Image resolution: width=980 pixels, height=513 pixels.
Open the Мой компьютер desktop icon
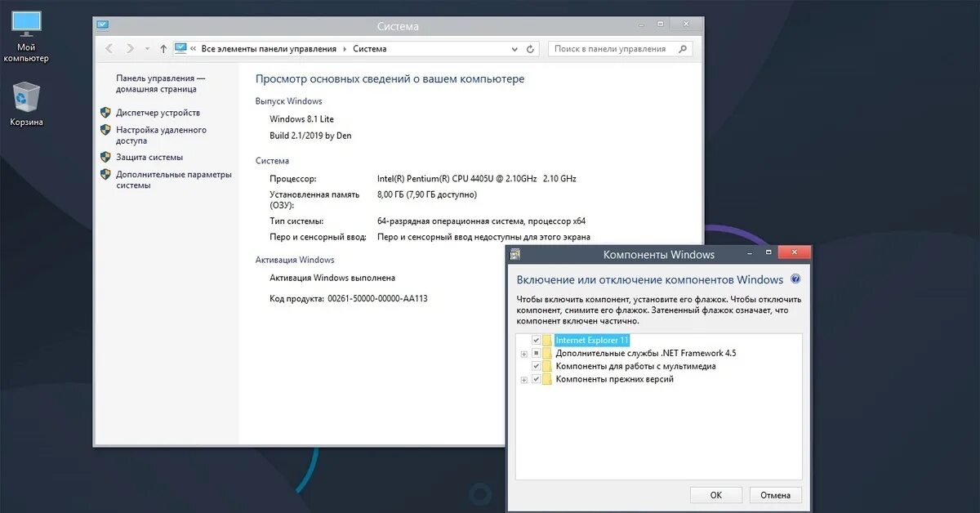pyautogui.click(x=26, y=37)
